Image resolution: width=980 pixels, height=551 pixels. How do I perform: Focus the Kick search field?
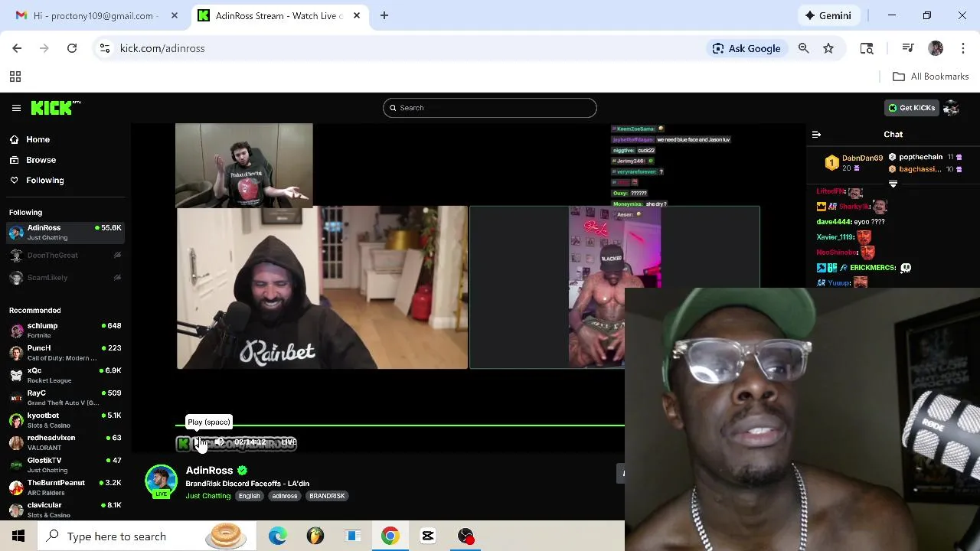point(490,108)
